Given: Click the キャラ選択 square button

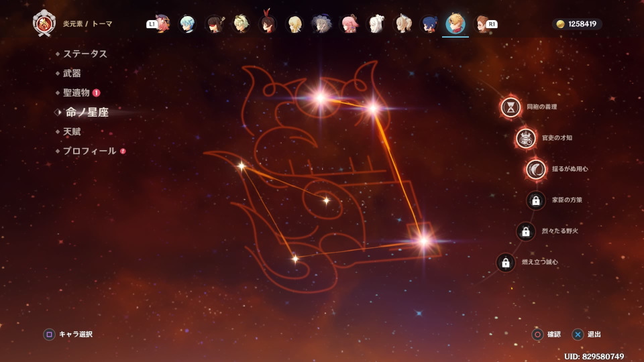Looking at the screenshot, I should 49,335.
